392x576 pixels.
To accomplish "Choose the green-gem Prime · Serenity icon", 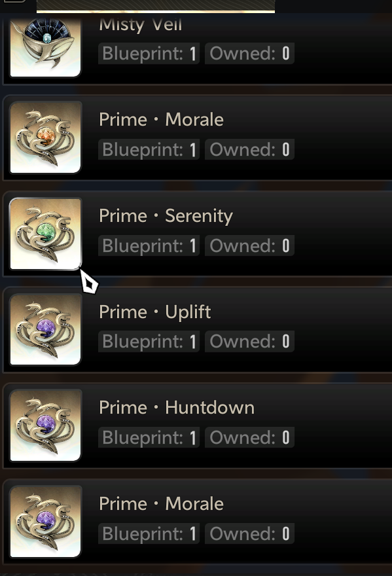I will (45, 234).
